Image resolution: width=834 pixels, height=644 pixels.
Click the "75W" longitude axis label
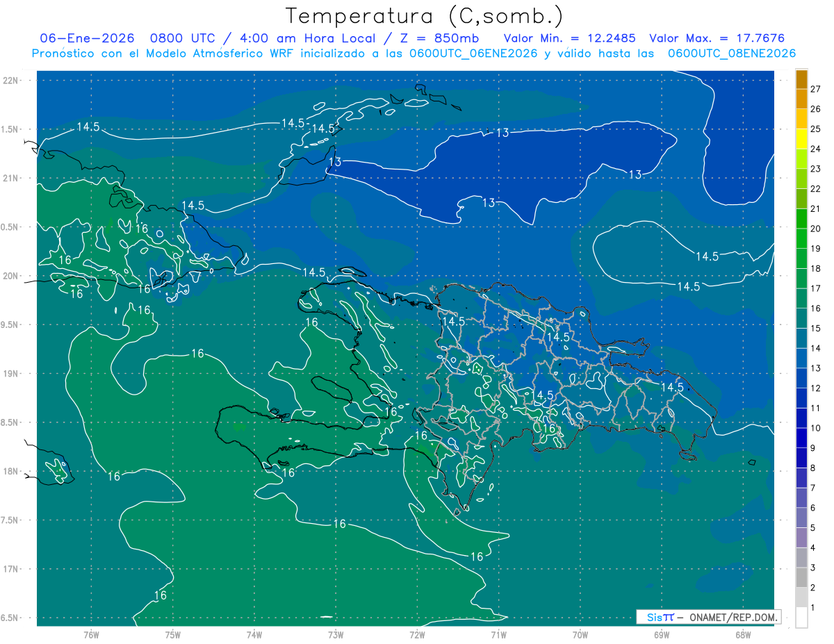click(172, 634)
